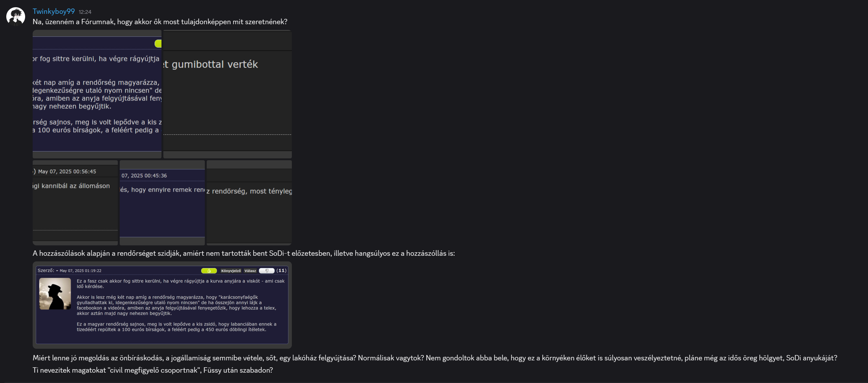This screenshot has height=383, width=868.
Task: Open the Twinkyboy99 username link
Action: 54,11
